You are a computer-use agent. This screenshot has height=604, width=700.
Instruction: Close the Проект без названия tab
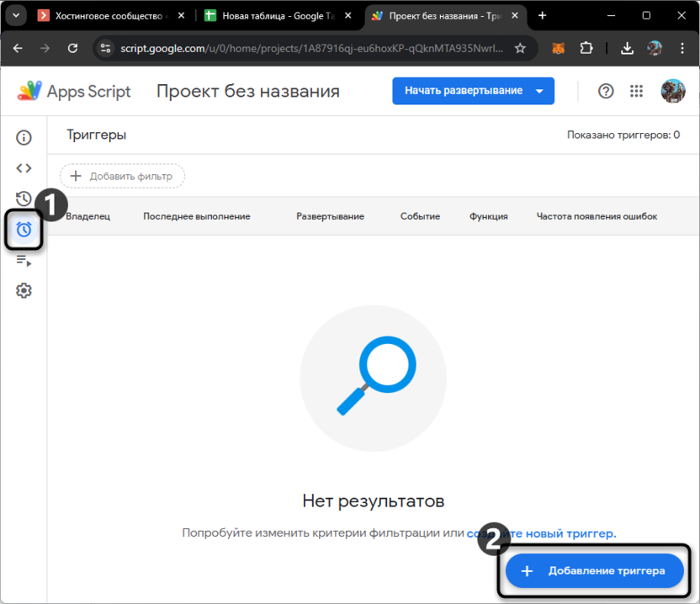515,16
